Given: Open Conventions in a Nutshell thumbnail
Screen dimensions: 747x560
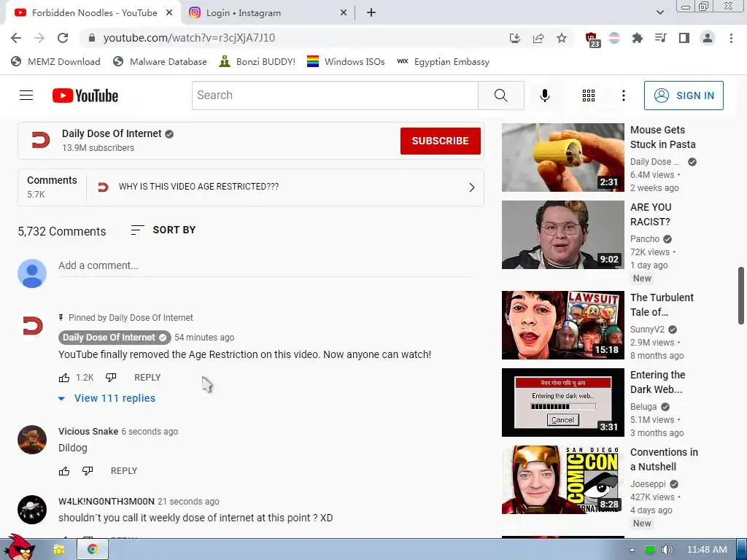Looking at the screenshot, I should click(x=562, y=480).
